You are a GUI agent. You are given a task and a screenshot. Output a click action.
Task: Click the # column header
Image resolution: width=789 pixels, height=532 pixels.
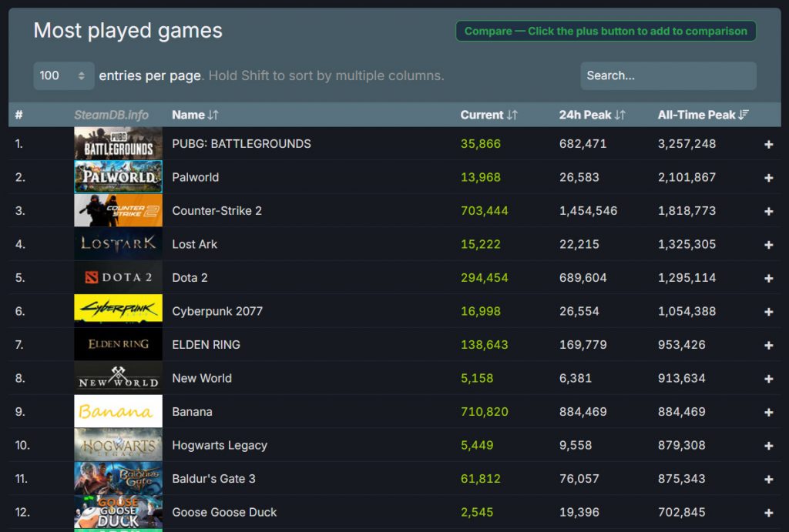(x=18, y=115)
